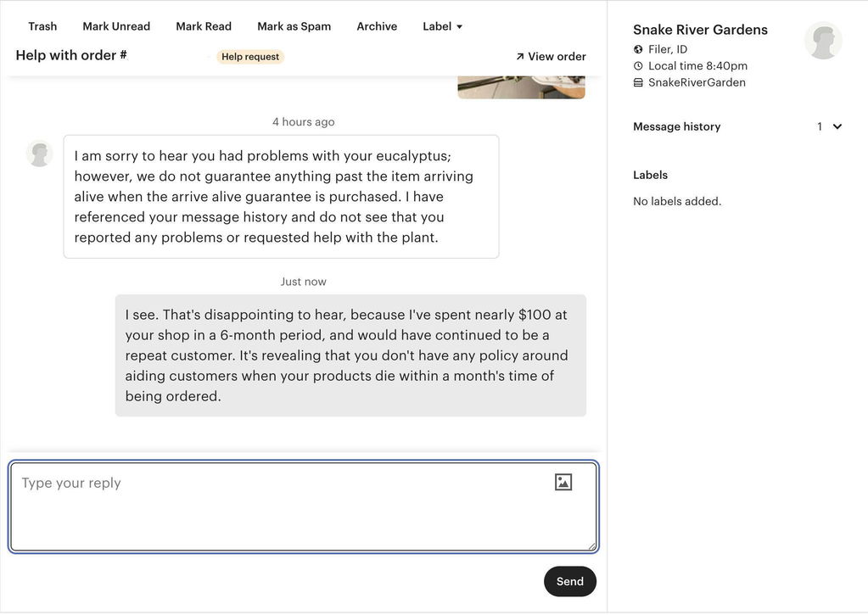Click the shop icon beside SnakeRiverGarden
The width and height of the screenshot is (868, 615).
(638, 82)
